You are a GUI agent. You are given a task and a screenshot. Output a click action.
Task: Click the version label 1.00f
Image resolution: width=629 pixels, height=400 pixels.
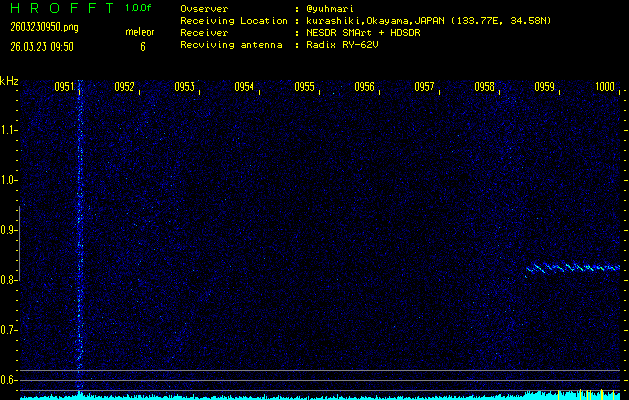click(138, 8)
